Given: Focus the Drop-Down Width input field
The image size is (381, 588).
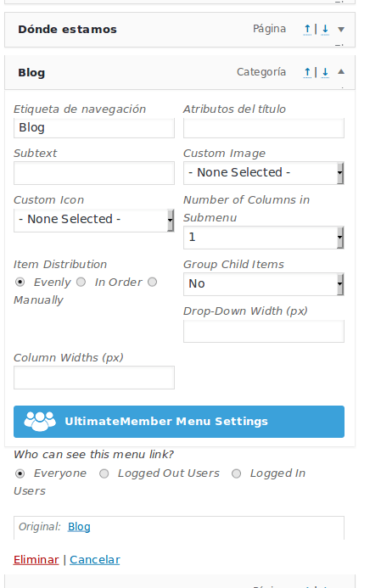Looking at the screenshot, I should pyautogui.click(x=264, y=331).
